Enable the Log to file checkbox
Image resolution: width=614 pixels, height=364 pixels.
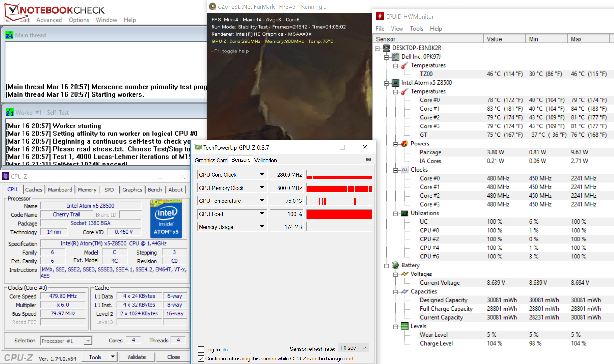click(x=201, y=350)
